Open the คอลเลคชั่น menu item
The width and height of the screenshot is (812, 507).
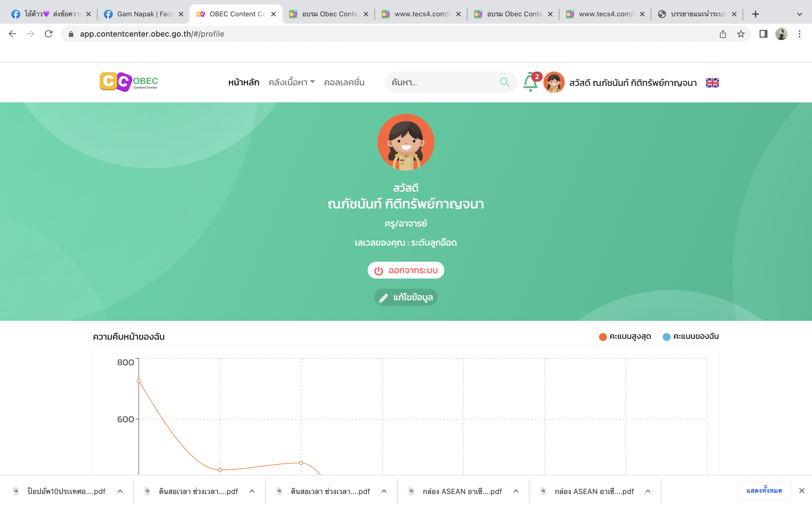tap(344, 83)
